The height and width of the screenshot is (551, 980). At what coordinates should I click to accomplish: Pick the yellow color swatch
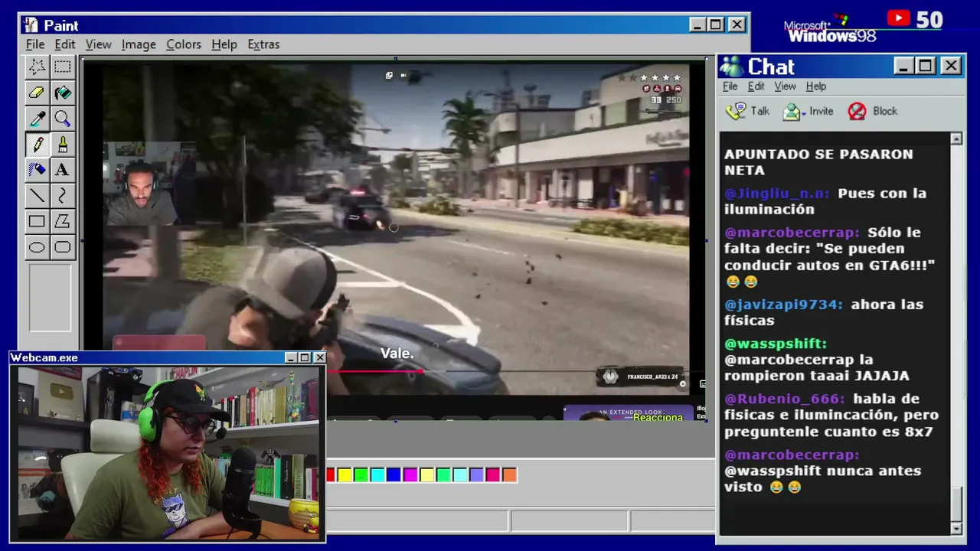(345, 475)
